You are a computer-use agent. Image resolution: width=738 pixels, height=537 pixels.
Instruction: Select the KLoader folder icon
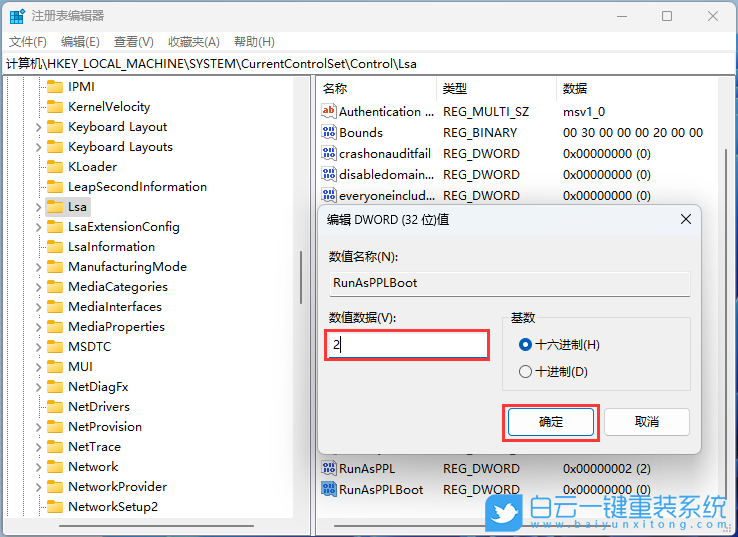[x=55, y=167]
